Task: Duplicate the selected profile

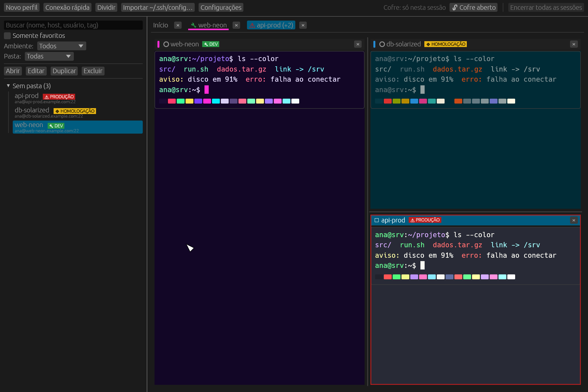Action: pos(64,71)
